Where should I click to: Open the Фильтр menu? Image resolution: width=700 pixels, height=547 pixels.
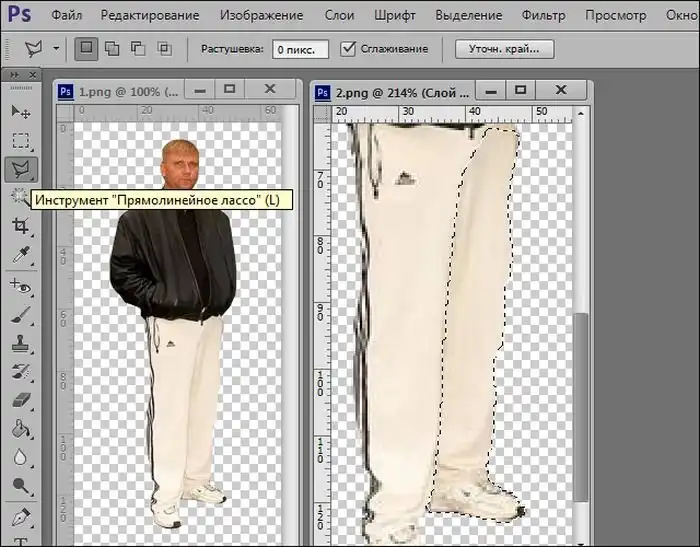(543, 15)
